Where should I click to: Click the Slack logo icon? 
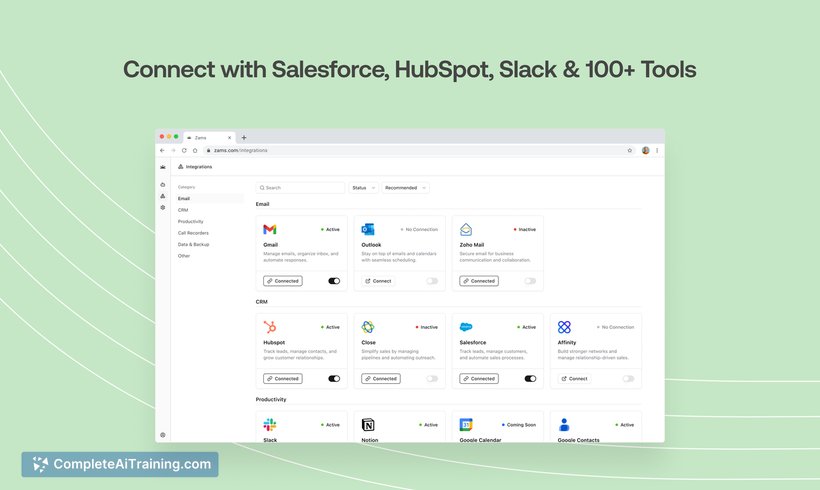(270, 425)
